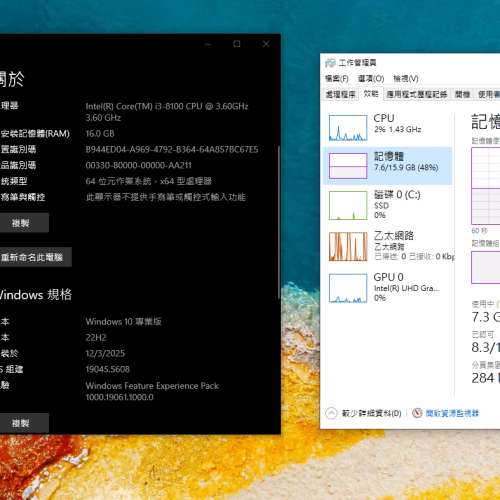Select the GPU 0 graph thumbnail
The height and width of the screenshot is (500, 500).
348,288
